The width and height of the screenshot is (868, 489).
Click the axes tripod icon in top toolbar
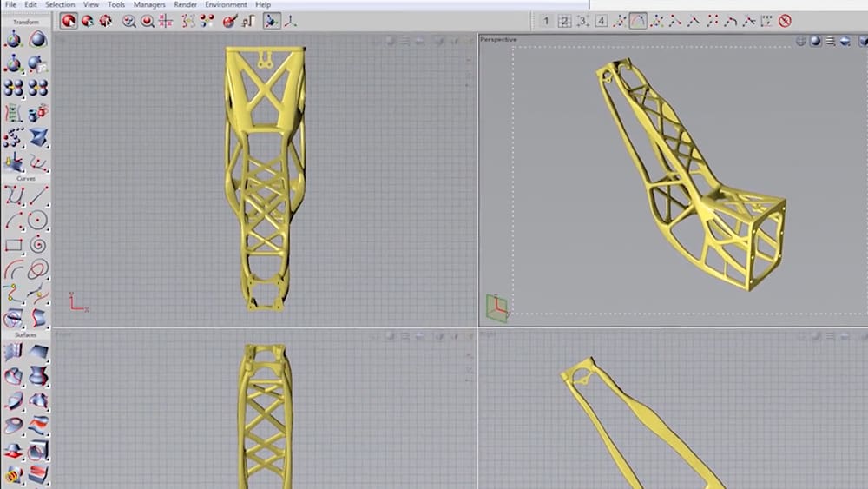[x=291, y=21]
